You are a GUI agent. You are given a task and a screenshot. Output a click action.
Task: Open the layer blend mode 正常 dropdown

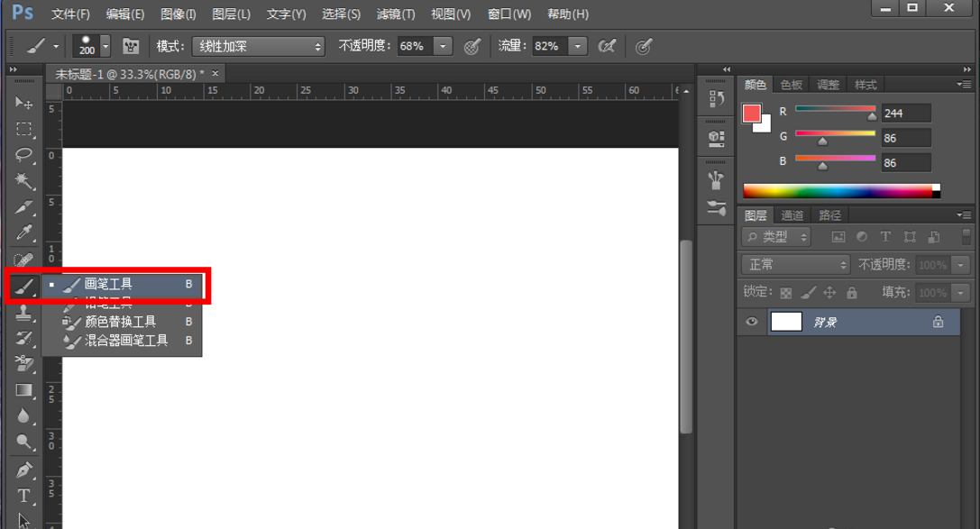pyautogui.click(x=795, y=265)
